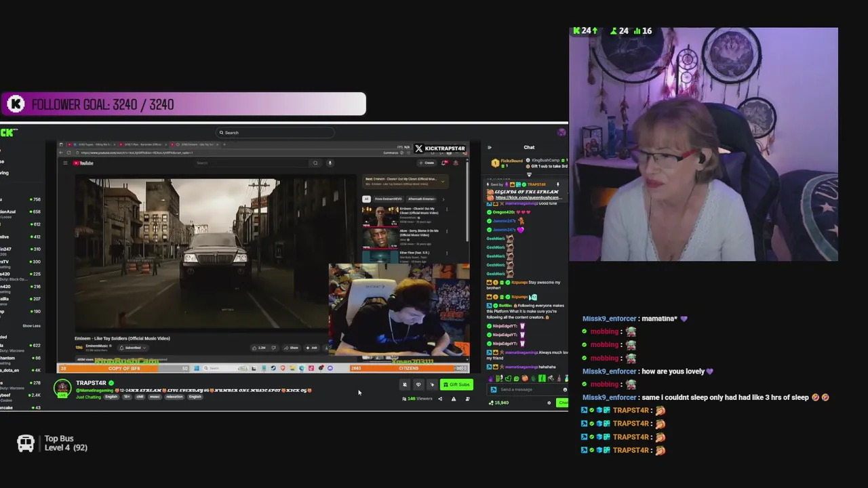Expand the Next Eminem queue panel

[x=443, y=181]
